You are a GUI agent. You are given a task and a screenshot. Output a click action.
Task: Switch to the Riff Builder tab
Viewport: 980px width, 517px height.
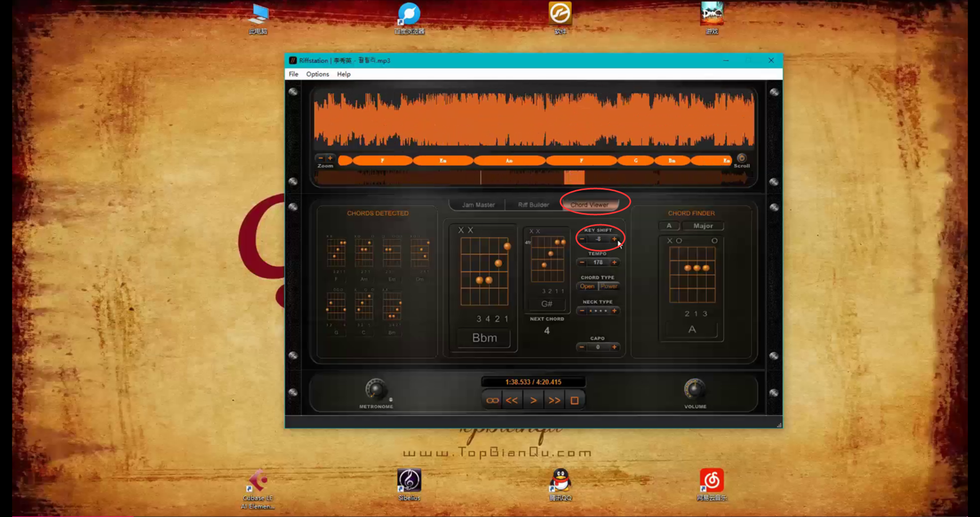pos(533,205)
